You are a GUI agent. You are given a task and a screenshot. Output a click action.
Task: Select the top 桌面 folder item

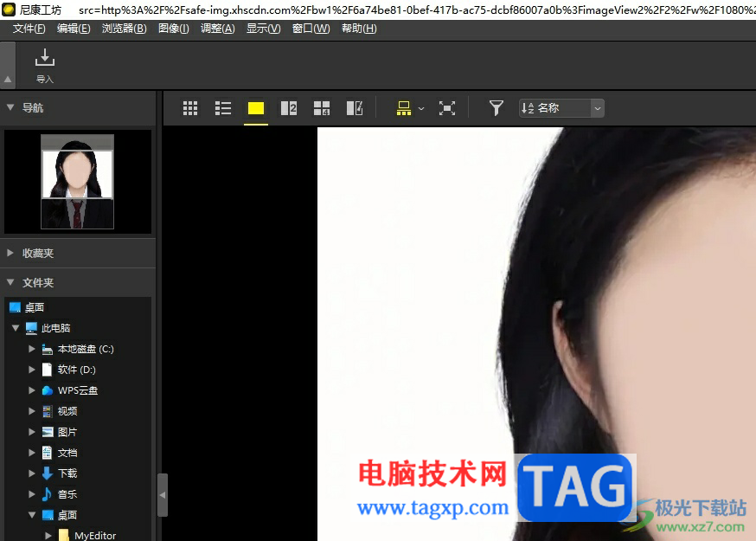(35, 307)
